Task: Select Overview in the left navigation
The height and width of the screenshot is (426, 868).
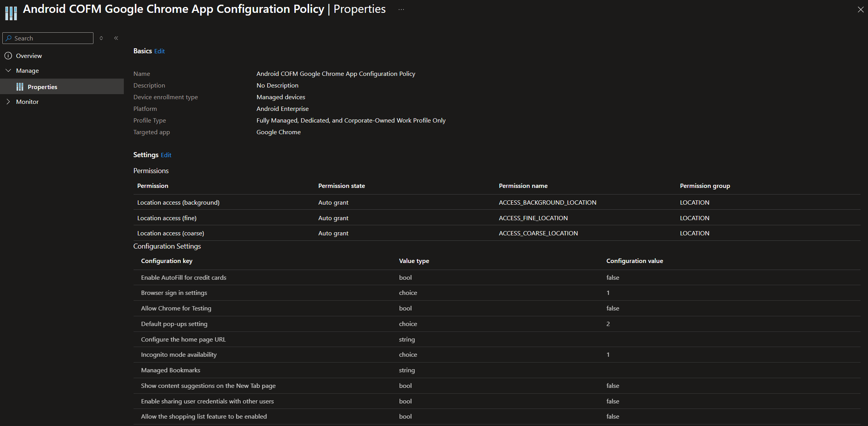Action: pos(28,56)
